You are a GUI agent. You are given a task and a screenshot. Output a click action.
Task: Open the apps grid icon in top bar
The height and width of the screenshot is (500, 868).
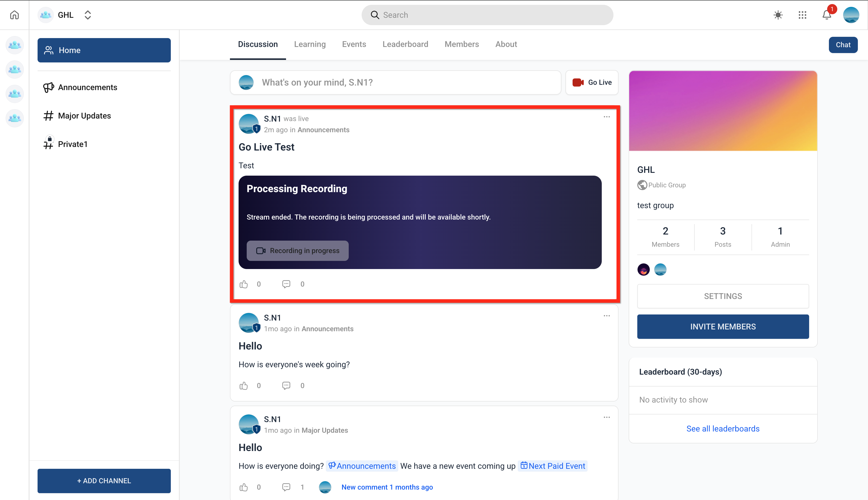pos(803,15)
